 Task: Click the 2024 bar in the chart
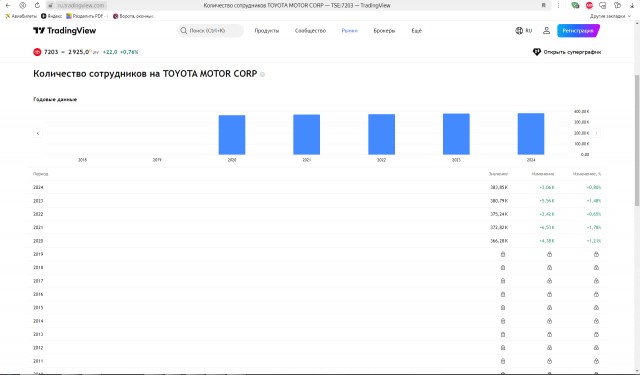coord(531,134)
